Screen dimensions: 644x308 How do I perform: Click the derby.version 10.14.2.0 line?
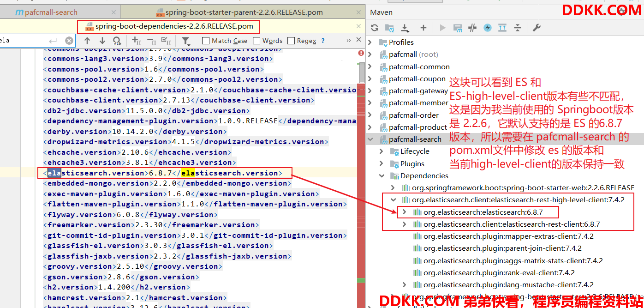point(135,132)
